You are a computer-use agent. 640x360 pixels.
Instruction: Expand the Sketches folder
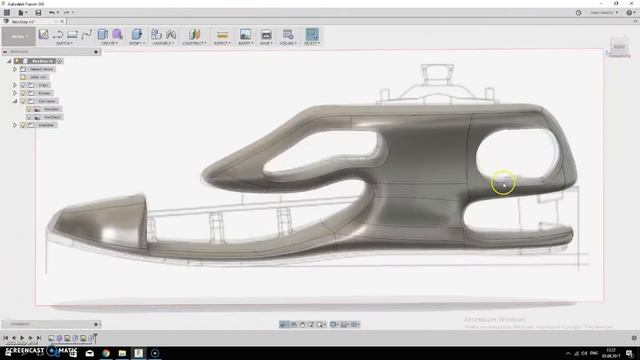point(15,125)
